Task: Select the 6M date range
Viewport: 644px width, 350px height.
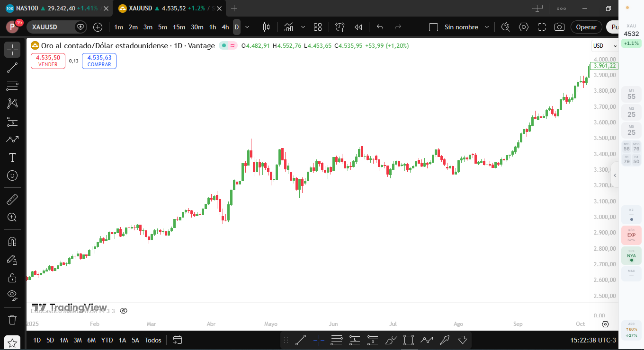Action: [x=91, y=340]
